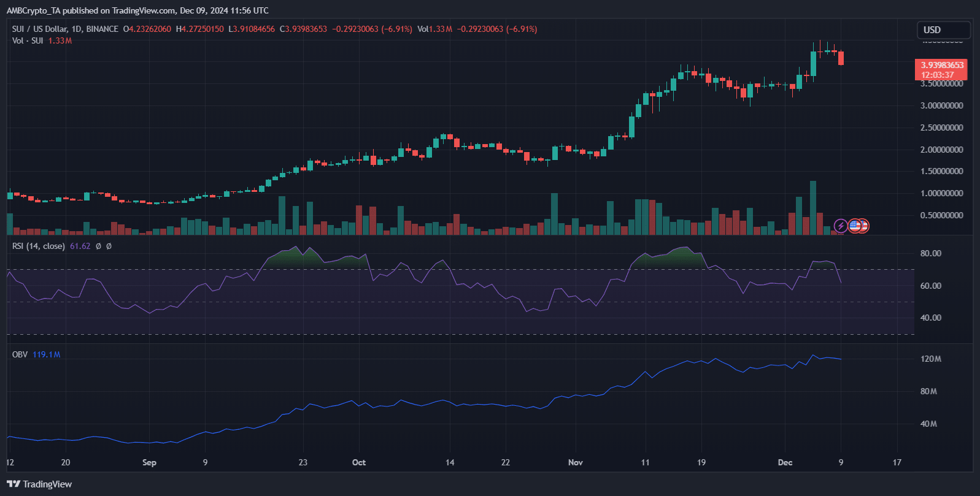Viewport: 980px width, 496px height.
Task: Click the latest red candlestick on the price chart
Action: click(841, 58)
